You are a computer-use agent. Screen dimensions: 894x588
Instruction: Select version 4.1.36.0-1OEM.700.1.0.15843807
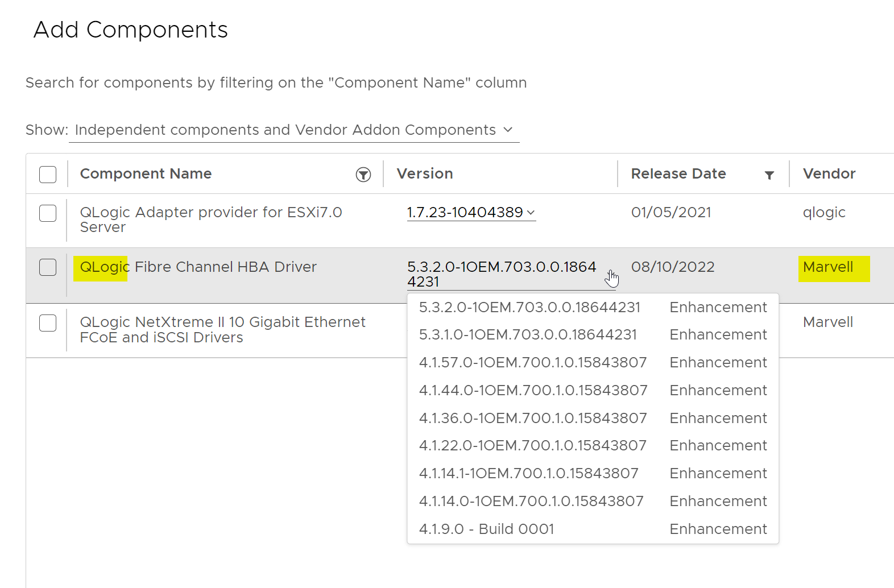pos(593,418)
